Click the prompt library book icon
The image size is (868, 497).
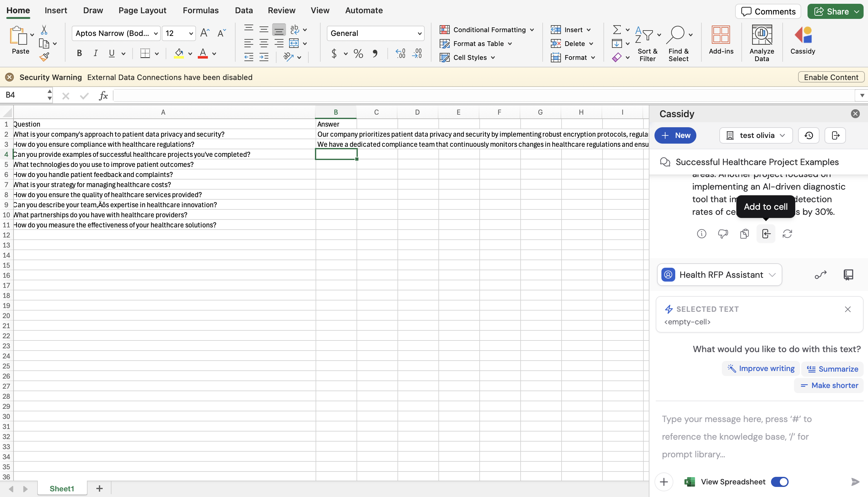pos(848,275)
